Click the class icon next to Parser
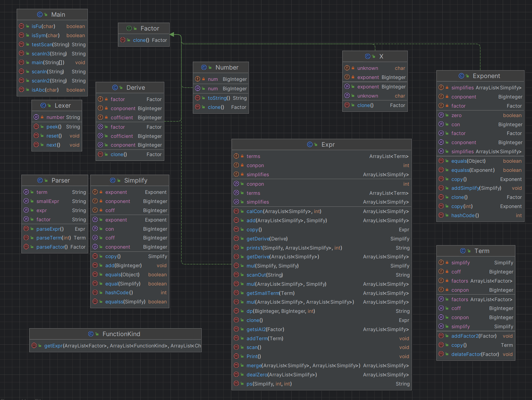 tap(40, 180)
